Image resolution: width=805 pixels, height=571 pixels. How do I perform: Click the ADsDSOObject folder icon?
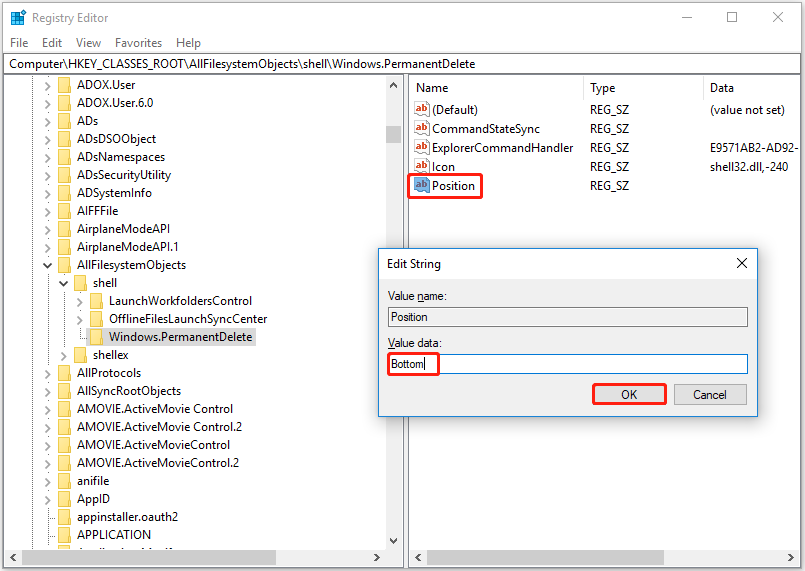(65, 139)
